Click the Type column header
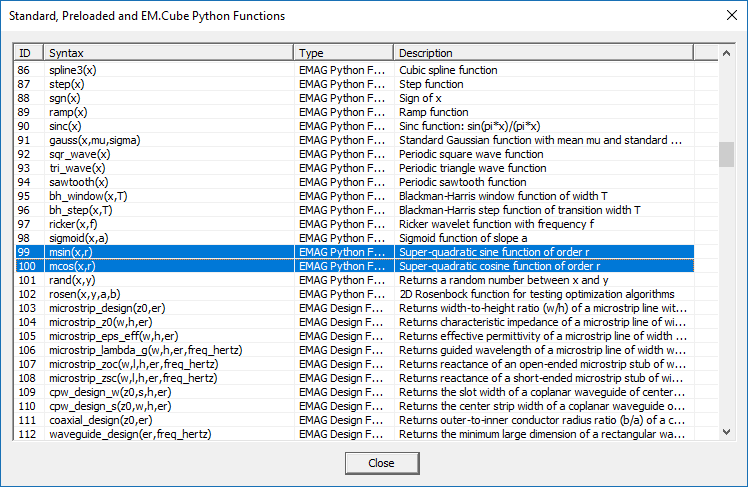This screenshot has width=748, height=487. click(x=343, y=52)
